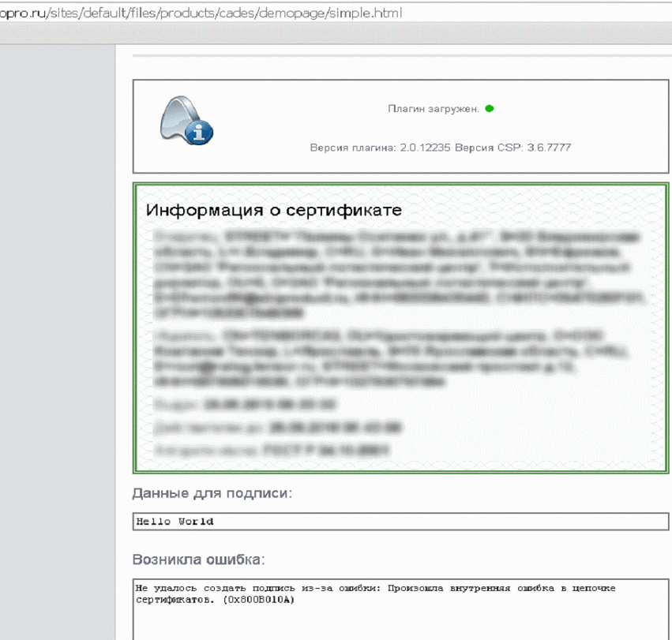Image resolution: width=672 pixels, height=640 pixels.
Task: Click the "Плагин загружен." status text
Action: click(433, 109)
